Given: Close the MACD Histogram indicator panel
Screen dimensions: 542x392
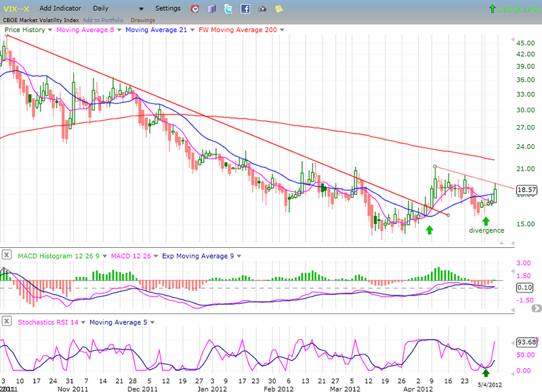Looking at the screenshot, I should (x=7, y=255).
